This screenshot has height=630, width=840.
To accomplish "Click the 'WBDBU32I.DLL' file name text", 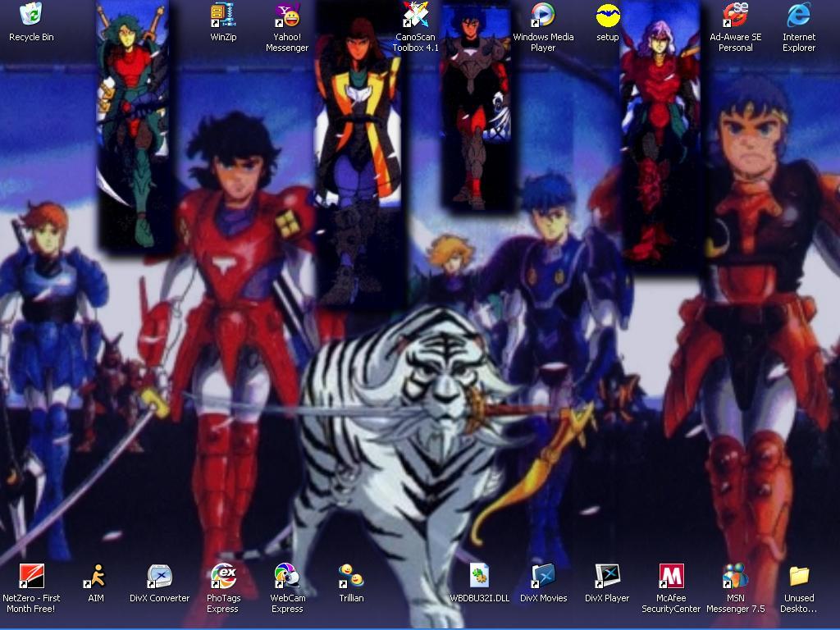I will click(x=479, y=598).
